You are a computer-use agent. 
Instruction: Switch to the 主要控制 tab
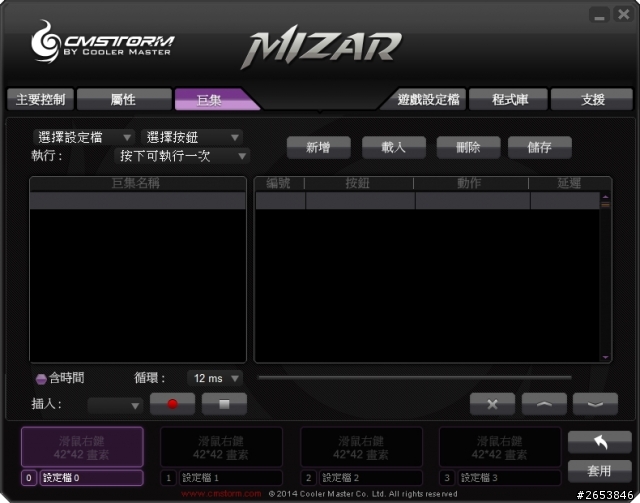click(40, 99)
